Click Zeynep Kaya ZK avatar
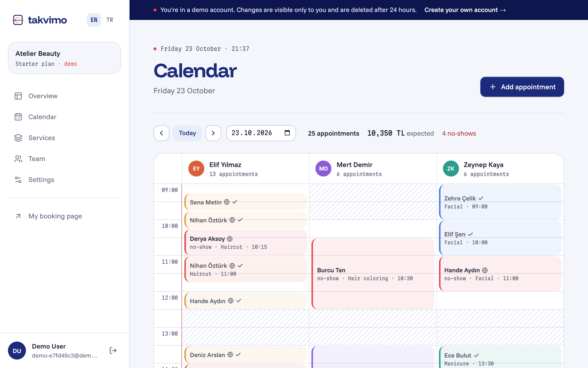 (451, 169)
